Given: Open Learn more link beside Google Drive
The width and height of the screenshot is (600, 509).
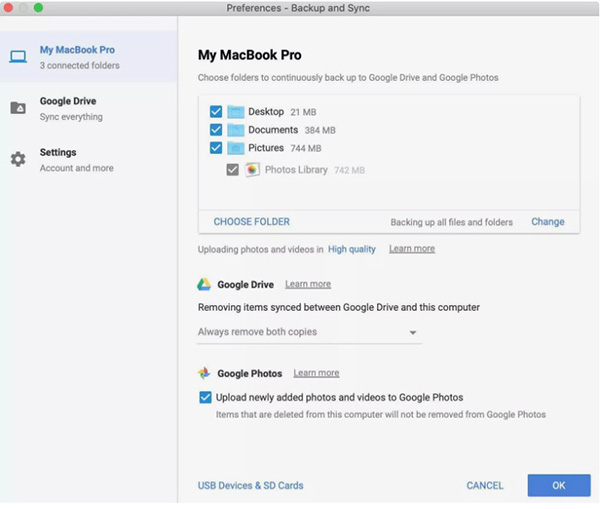Looking at the screenshot, I should 308,284.
